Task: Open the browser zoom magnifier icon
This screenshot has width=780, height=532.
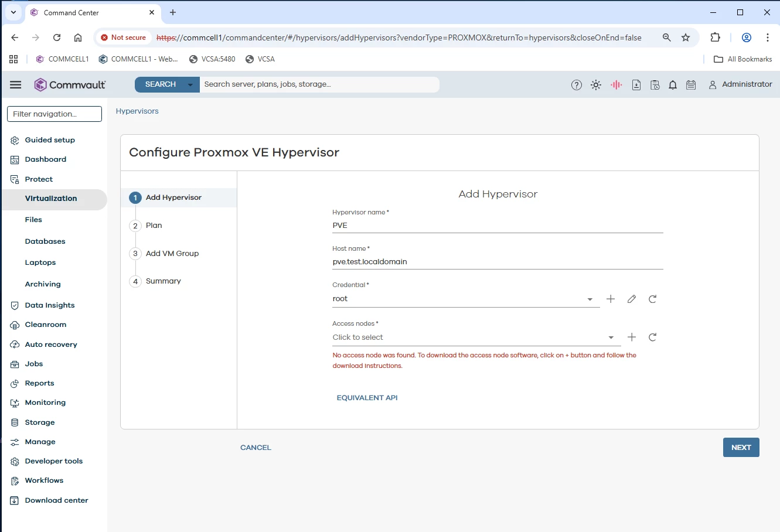Action: point(667,37)
